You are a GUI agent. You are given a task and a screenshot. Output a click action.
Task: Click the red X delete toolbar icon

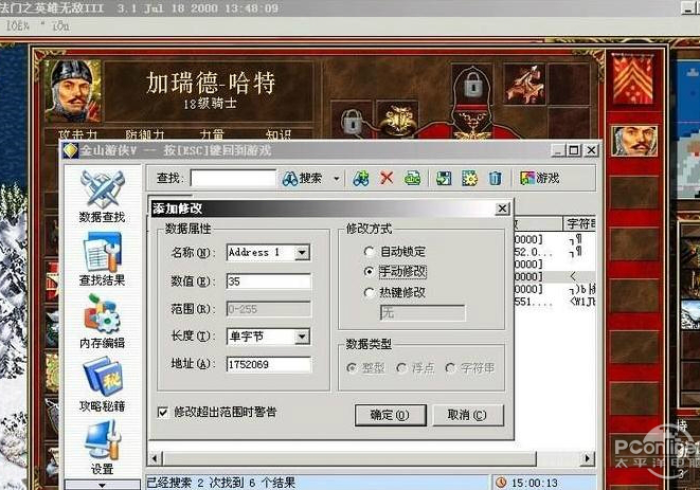[387, 179]
